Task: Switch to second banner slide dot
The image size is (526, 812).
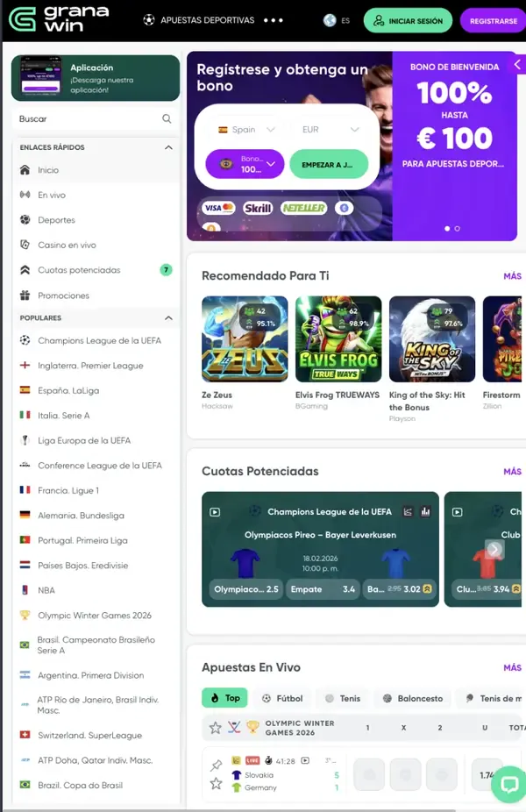Action: (457, 228)
